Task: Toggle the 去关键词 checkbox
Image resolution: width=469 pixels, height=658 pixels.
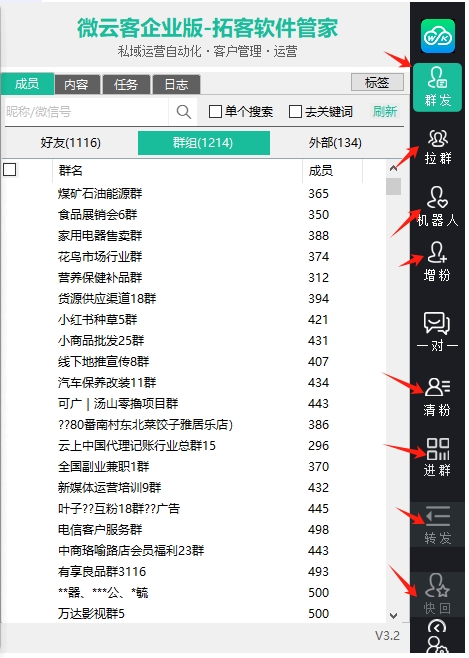Action: tap(295, 112)
